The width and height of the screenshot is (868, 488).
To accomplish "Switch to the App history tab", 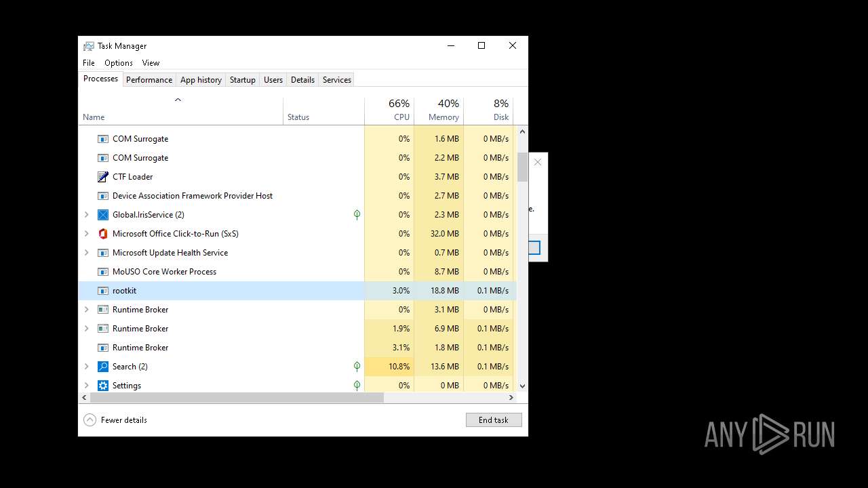I will [201, 80].
